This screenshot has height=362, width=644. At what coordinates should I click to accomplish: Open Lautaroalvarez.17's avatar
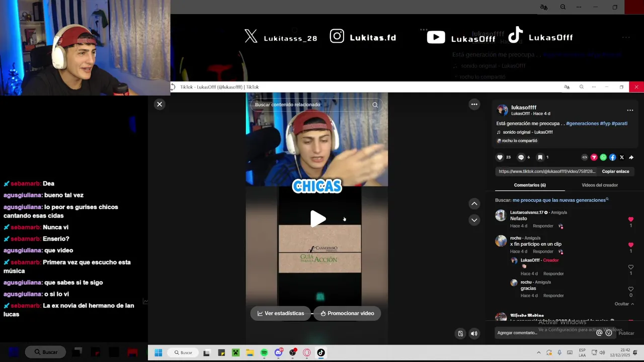pos(501,216)
